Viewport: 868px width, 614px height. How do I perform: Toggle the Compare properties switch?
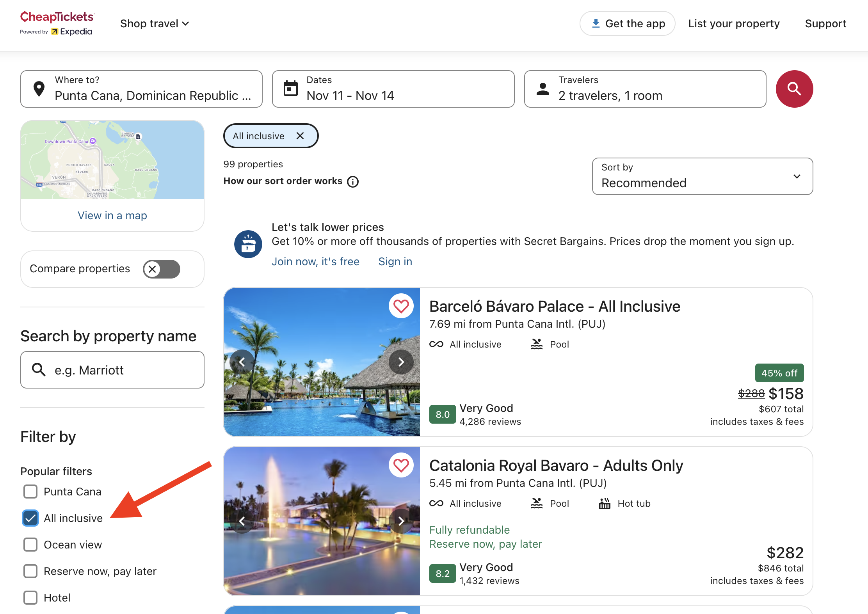(162, 269)
